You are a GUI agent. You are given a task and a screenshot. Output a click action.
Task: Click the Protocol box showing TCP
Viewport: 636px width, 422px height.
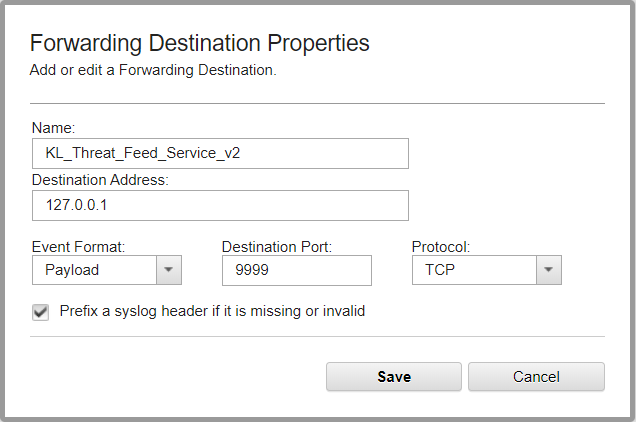click(474, 270)
